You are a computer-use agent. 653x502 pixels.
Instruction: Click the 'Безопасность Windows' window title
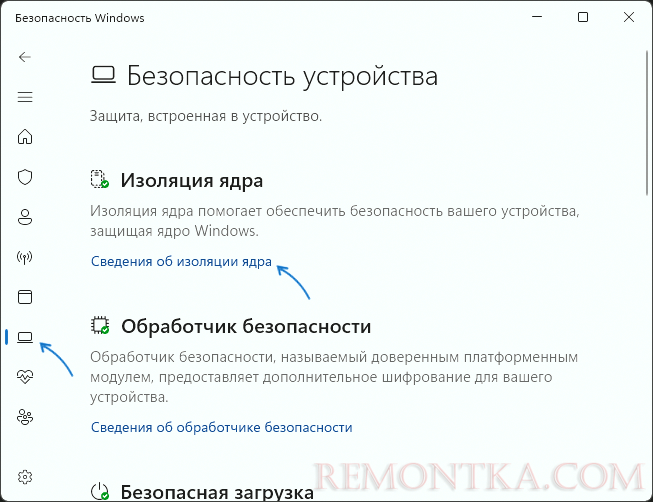[80, 18]
